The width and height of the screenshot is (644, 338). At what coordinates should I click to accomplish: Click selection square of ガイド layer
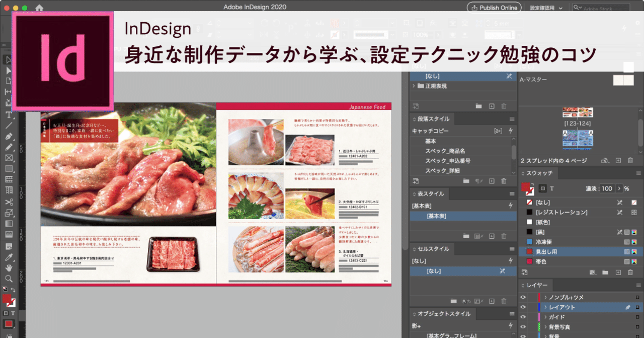(x=637, y=317)
